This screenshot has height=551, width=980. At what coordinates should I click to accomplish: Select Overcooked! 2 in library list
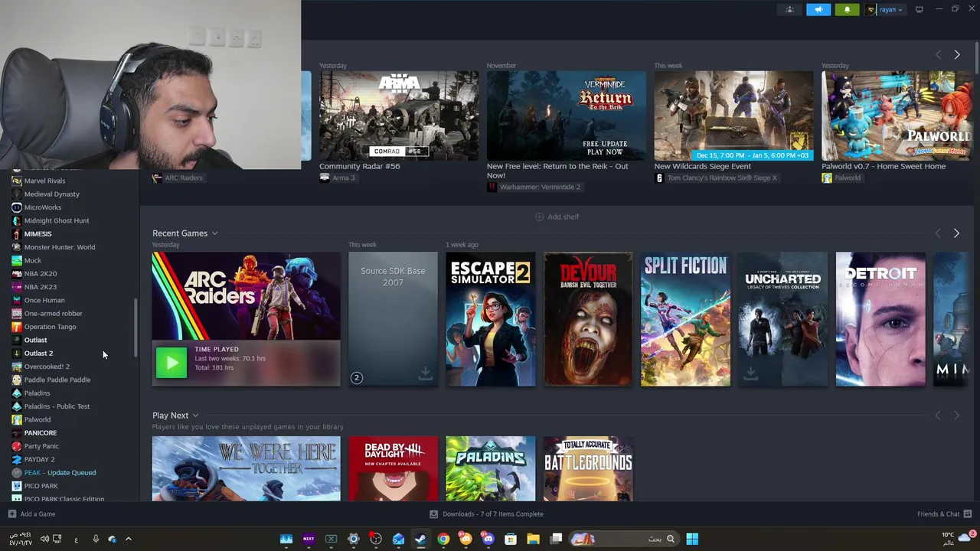[46, 367]
